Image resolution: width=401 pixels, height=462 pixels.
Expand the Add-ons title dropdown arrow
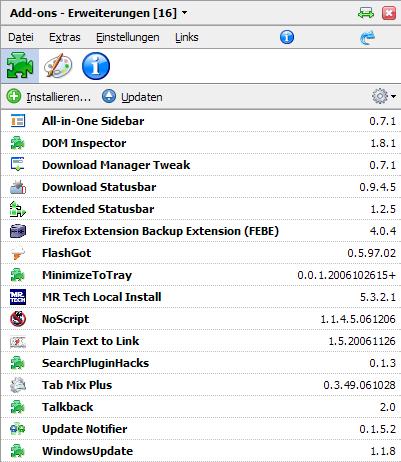(184, 13)
